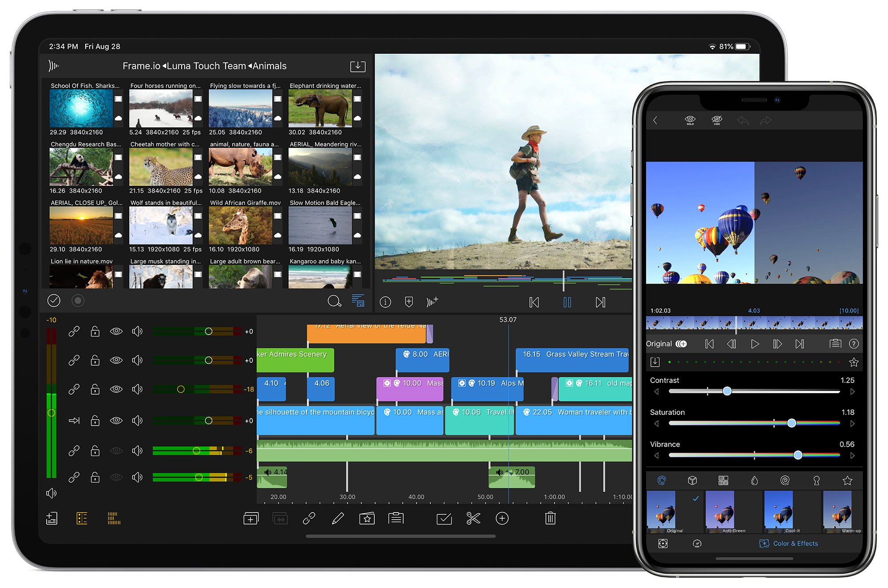
Task: Click the checkmark confirm button top left
Action: click(x=55, y=302)
